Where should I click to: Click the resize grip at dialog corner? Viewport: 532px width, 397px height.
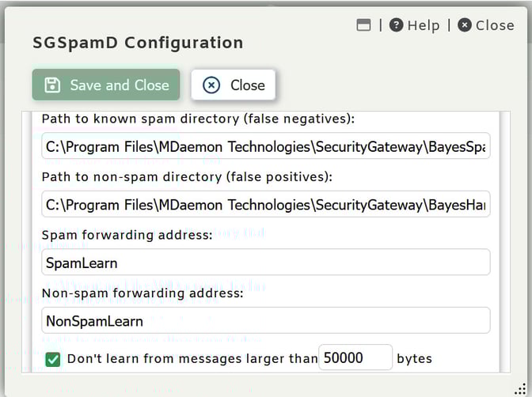(x=521, y=390)
